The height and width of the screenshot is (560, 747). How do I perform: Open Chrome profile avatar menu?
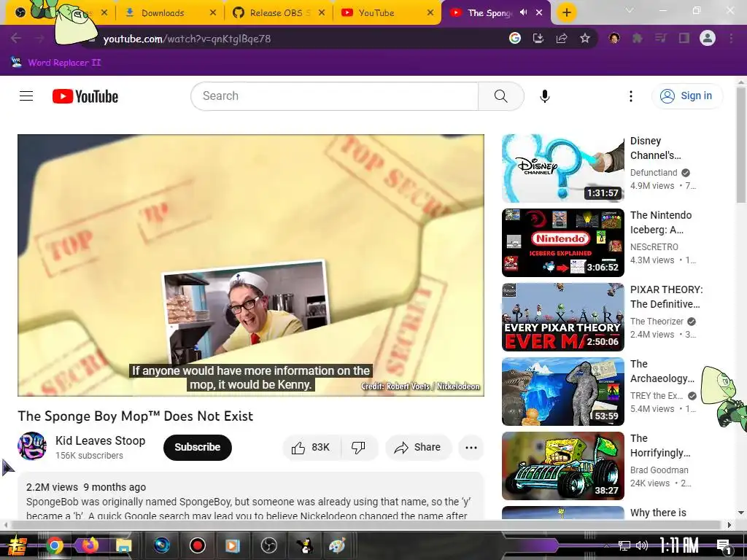coord(708,39)
